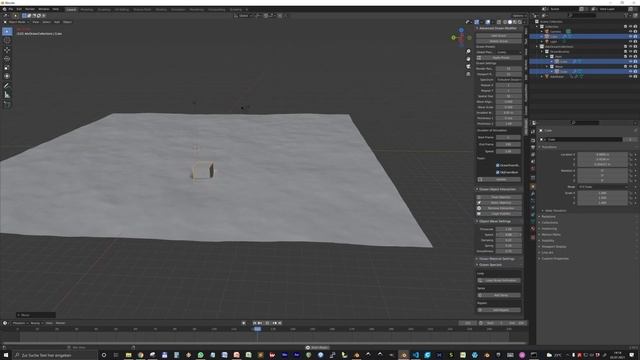Screen dimensions: 640x360
Task: Click the Spring value slider
Action: tap(508, 246)
